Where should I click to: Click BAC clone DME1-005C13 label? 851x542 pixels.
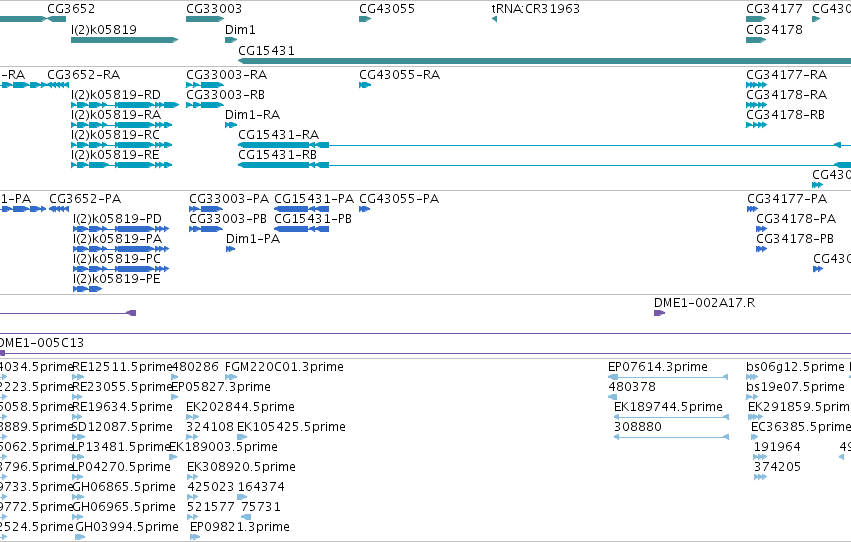[41, 343]
